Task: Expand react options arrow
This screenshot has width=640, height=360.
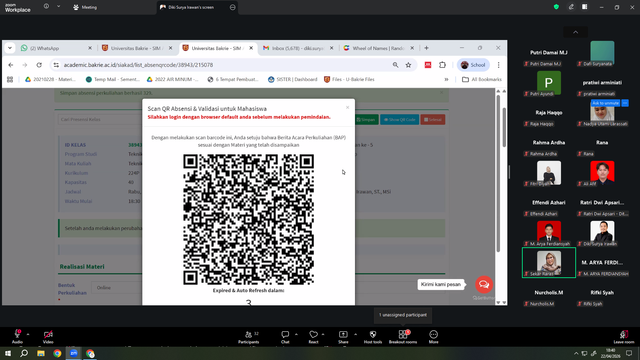Action: [323, 334]
